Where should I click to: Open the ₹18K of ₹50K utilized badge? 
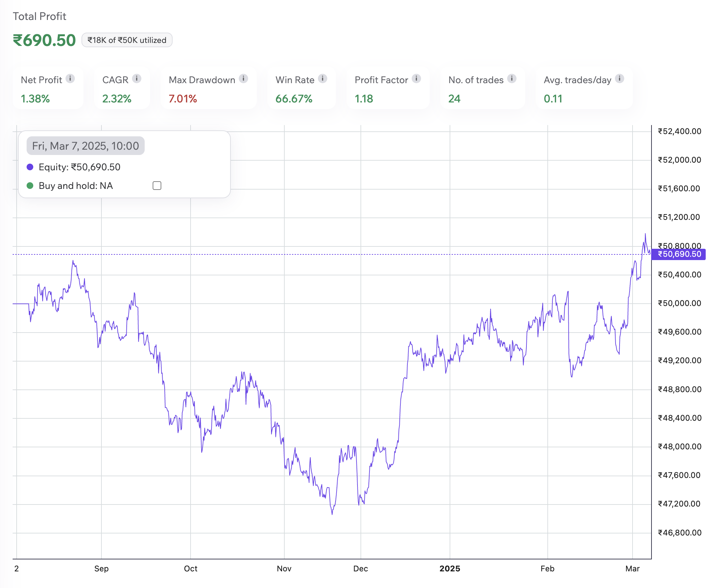click(127, 40)
